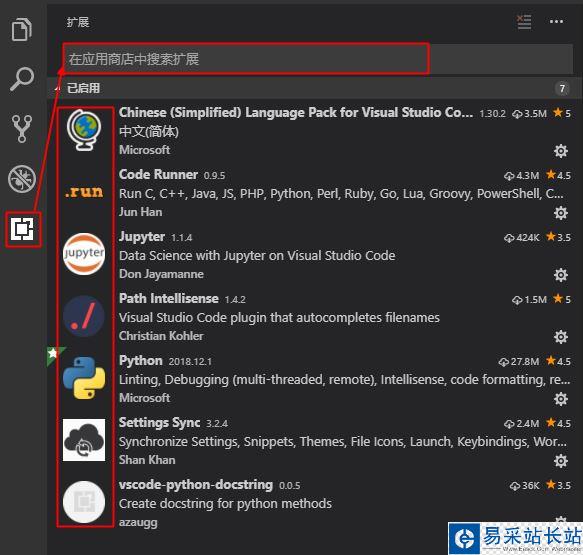Open the Code Runner extension title
The height and width of the screenshot is (555, 583).
[158, 174]
